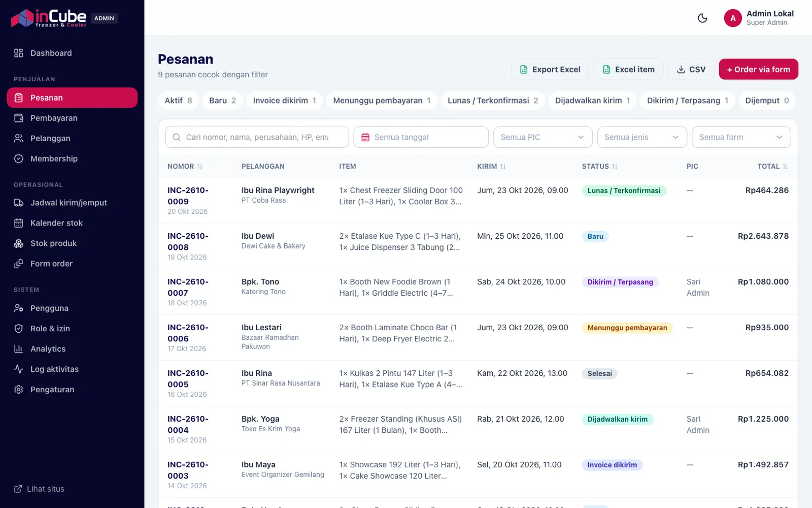Click the Pengguna user icon

click(x=19, y=308)
